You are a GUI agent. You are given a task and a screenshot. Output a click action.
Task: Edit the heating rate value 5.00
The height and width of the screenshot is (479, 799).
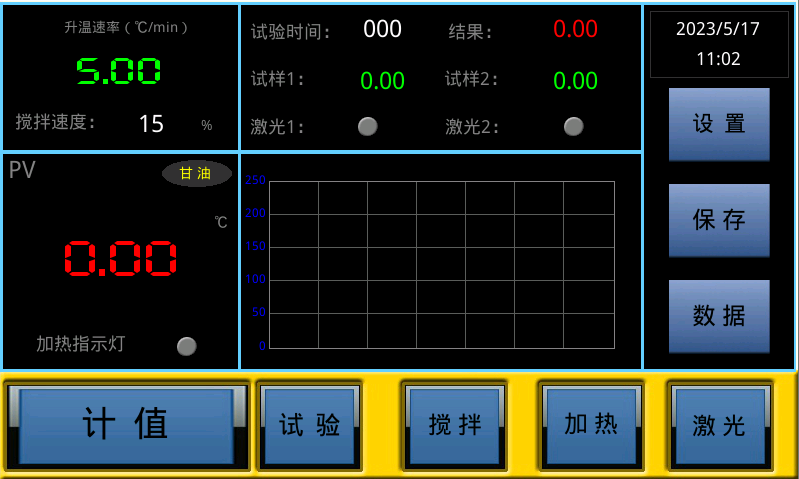(x=120, y=71)
